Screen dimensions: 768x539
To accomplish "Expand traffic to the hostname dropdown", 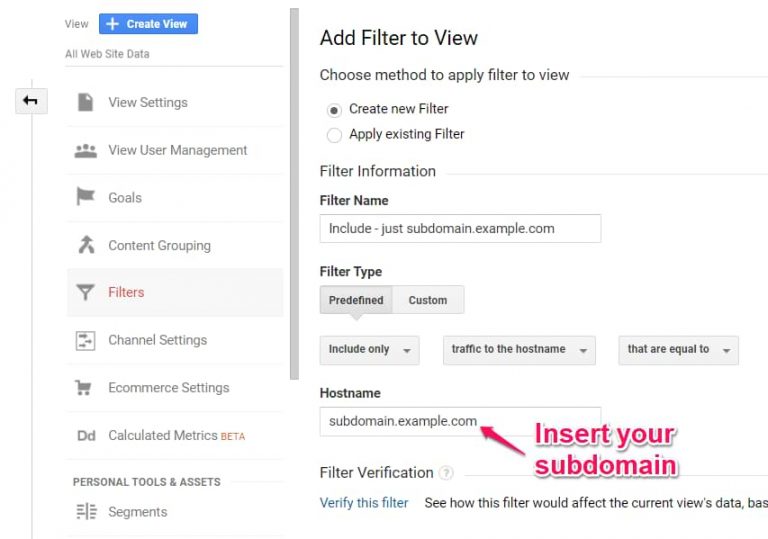I will (519, 350).
